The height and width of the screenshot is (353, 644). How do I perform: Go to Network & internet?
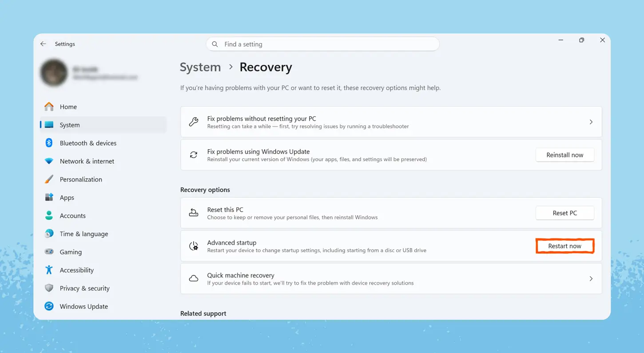coord(103,161)
